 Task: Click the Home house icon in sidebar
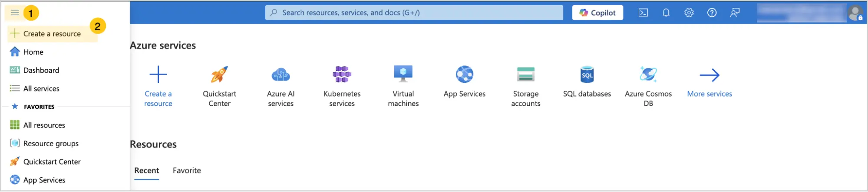(x=15, y=52)
